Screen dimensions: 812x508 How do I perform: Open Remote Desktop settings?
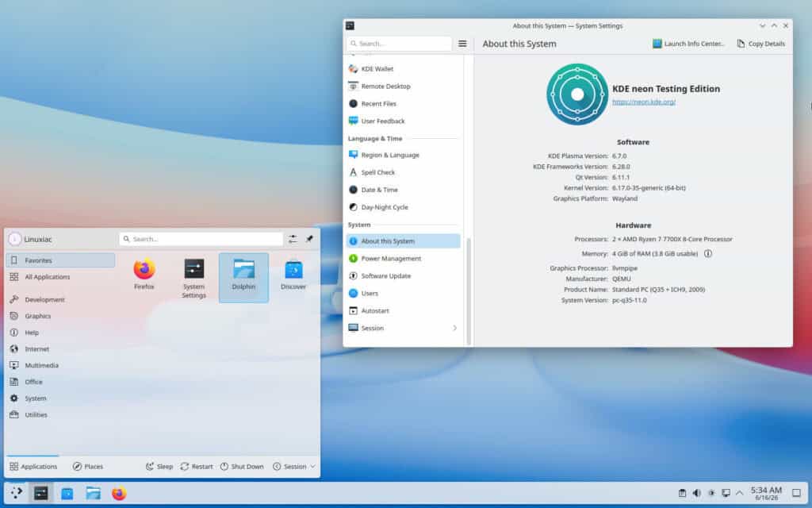point(403,86)
